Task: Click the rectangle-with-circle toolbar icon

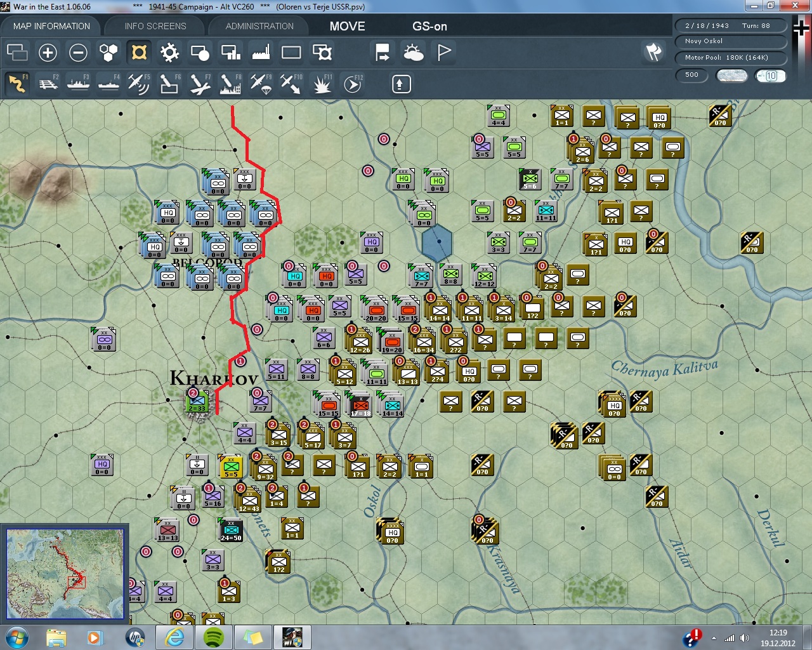Action: click(200, 52)
